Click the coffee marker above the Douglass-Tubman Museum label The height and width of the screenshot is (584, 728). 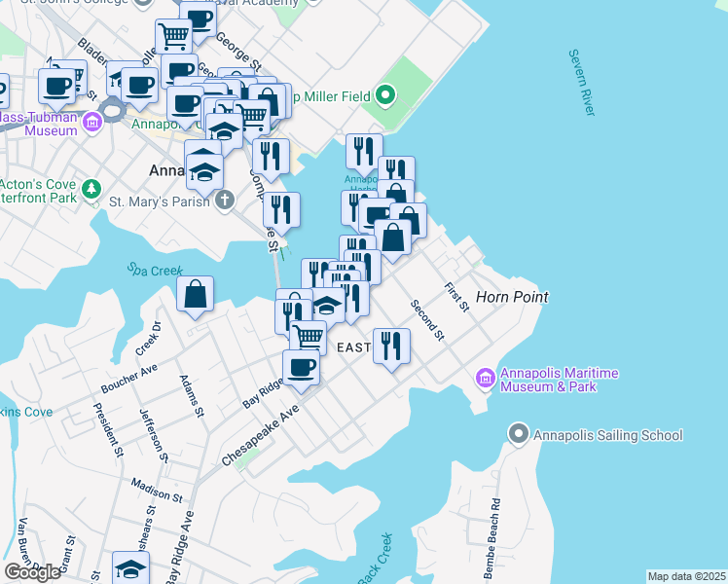click(57, 87)
